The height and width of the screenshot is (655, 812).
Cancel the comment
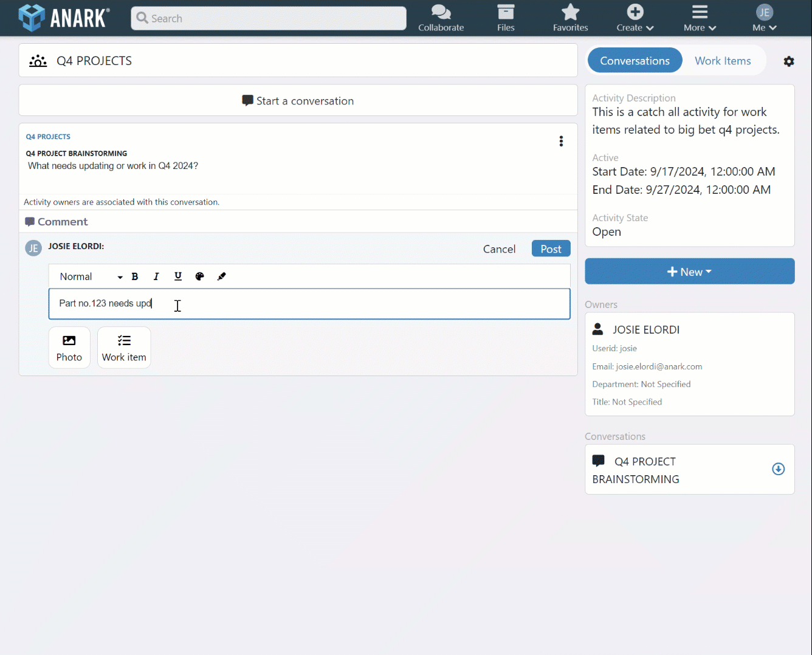pyautogui.click(x=499, y=249)
